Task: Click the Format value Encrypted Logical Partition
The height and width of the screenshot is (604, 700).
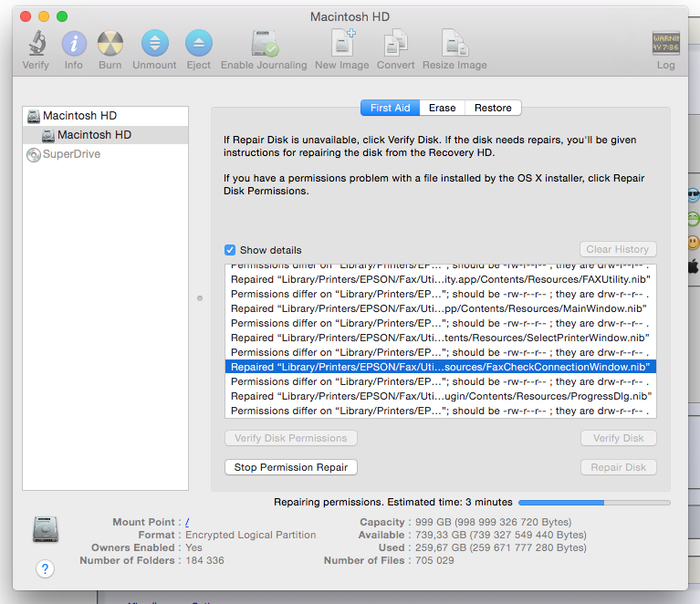Action: coord(250,535)
